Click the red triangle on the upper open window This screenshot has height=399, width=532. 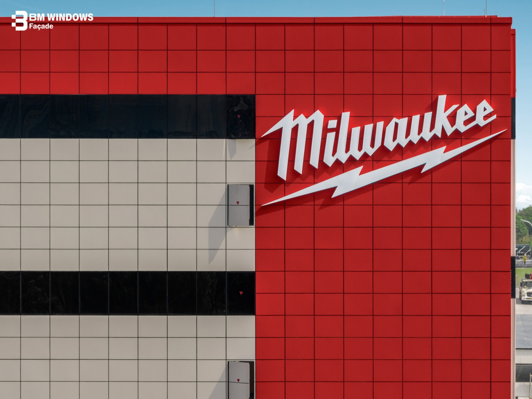pyautogui.click(x=238, y=203)
